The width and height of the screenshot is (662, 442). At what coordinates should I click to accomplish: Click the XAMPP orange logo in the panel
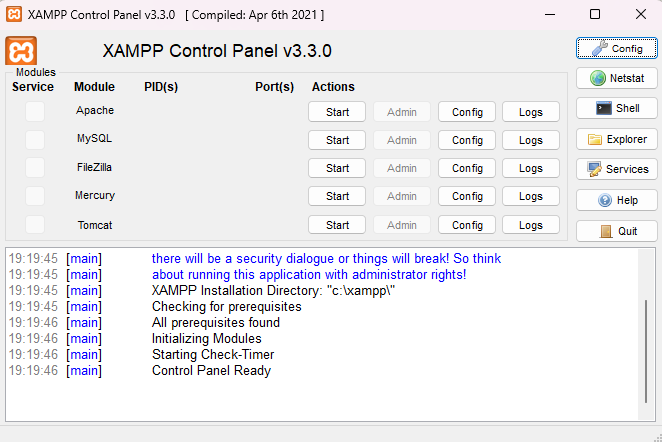click(x=21, y=51)
